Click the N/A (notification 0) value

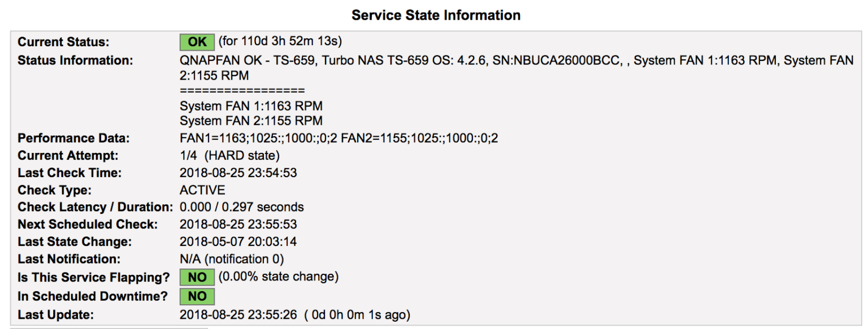point(232,259)
